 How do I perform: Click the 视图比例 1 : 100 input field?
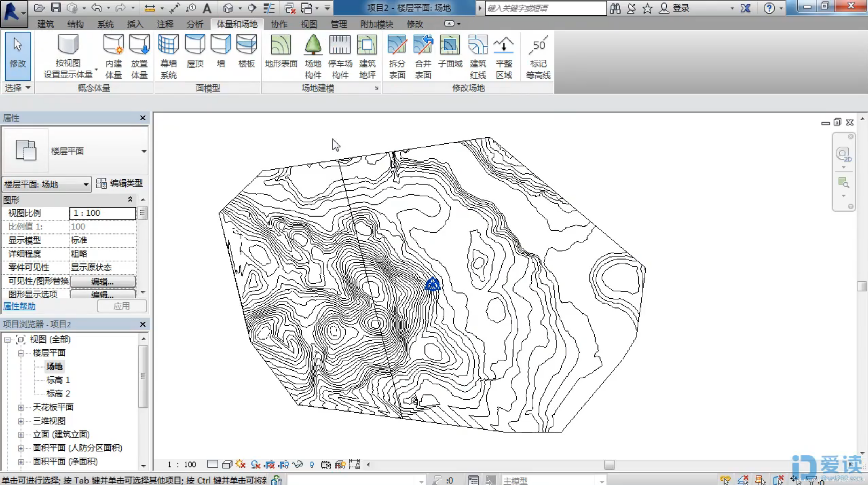click(x=102, y=213)
